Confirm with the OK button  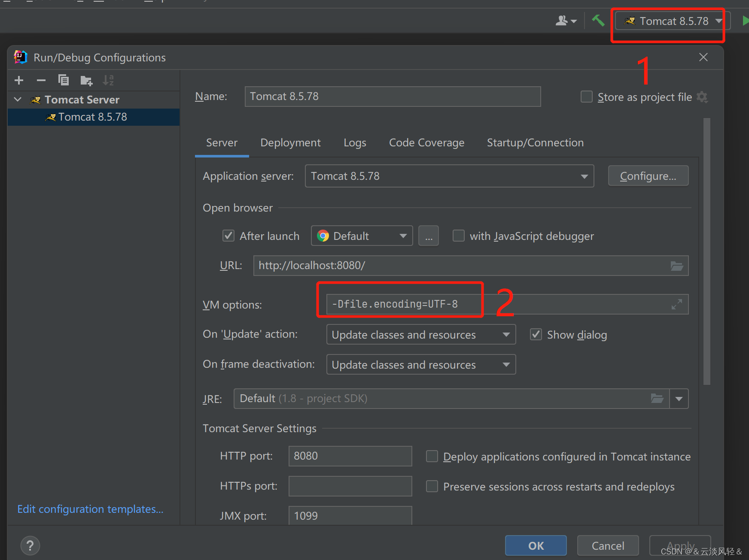click(x=536, y=546)
